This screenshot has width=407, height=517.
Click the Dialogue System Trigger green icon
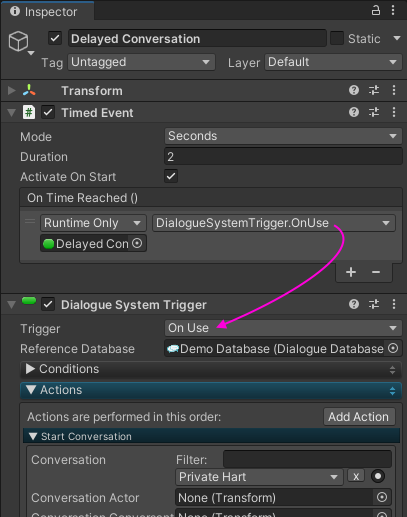click(x=29, y=301)
